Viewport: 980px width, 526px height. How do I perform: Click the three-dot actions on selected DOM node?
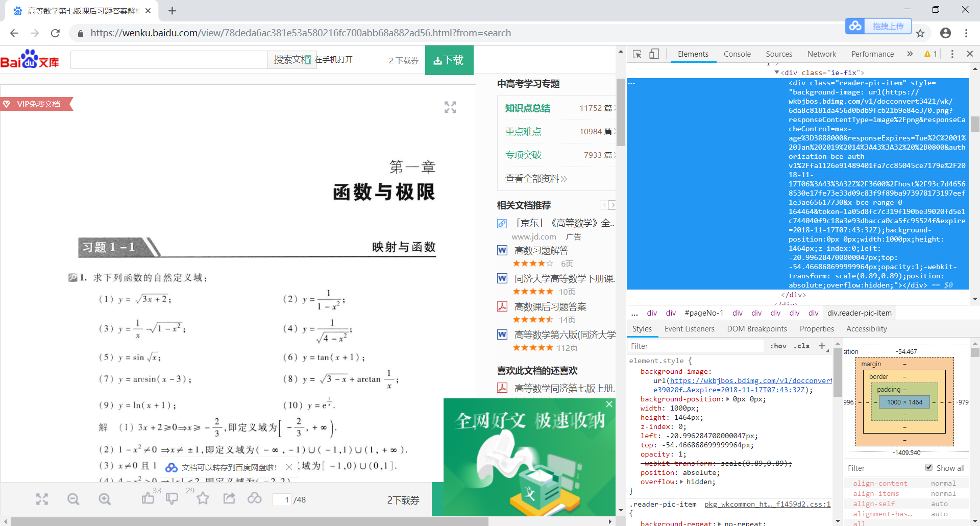pyautogui.click(x=631, y=83)
